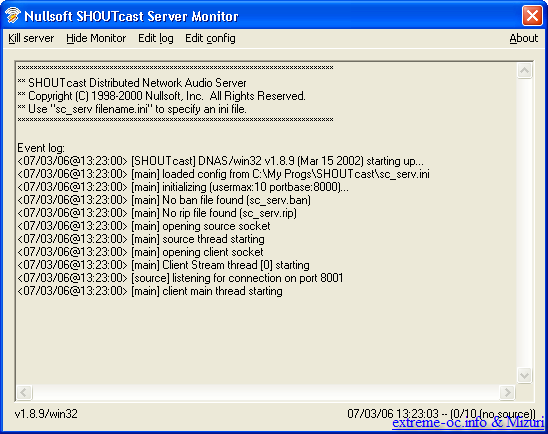Click the horizontal scroll left arrow
This screenshot has height=434, width=548.
[24, 392]
